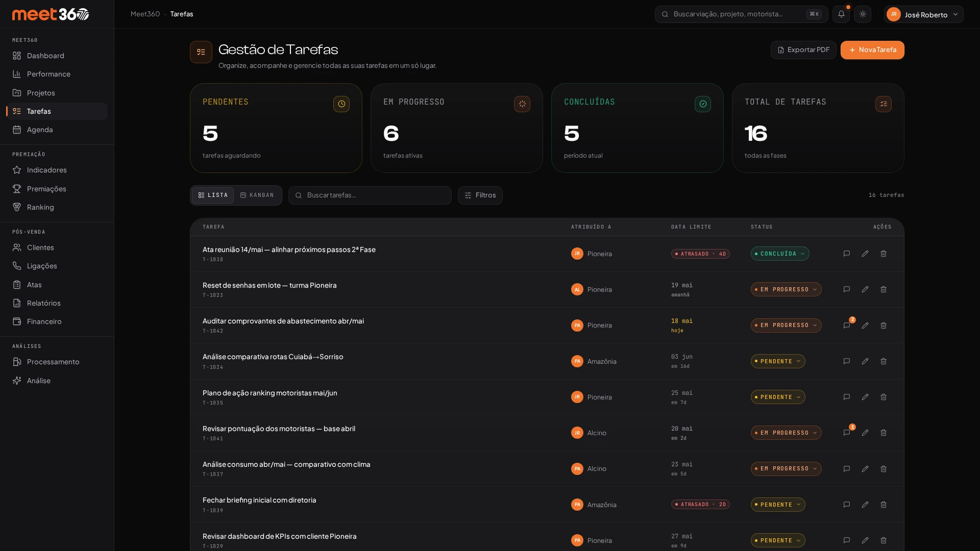Edit Plano de ação ranking motoristas task
980x551 pixels.
pos(865,397)
